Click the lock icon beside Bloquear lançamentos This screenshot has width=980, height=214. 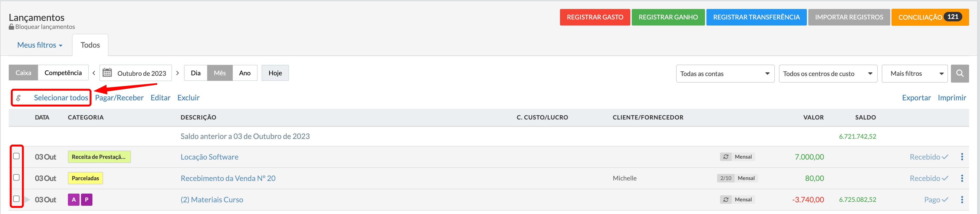pos(11,27)
